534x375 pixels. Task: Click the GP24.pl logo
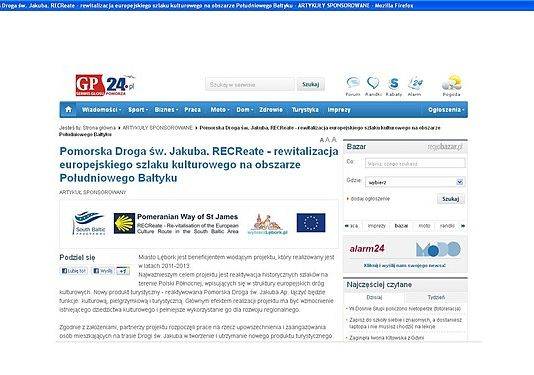pyautogui.click(x=105, y=85)
